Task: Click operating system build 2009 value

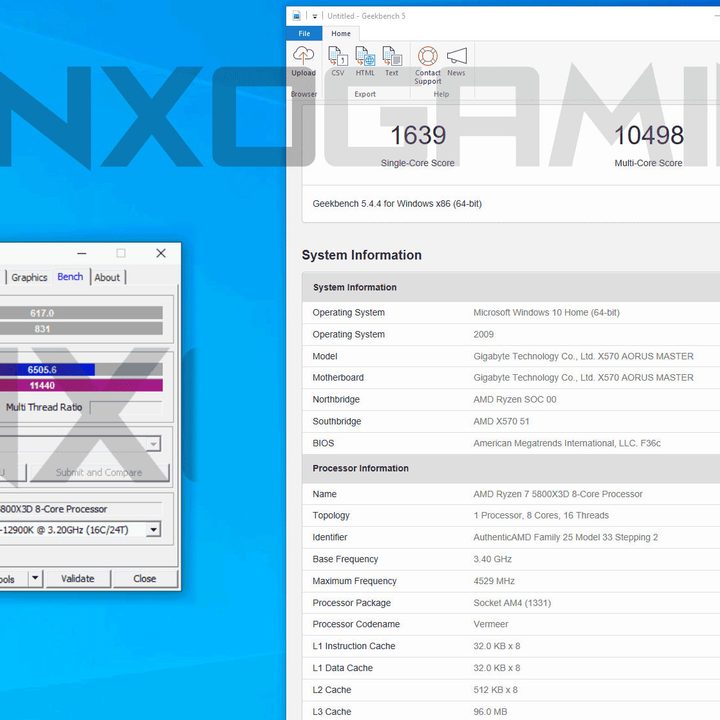Action: click(x=484, y=334)
